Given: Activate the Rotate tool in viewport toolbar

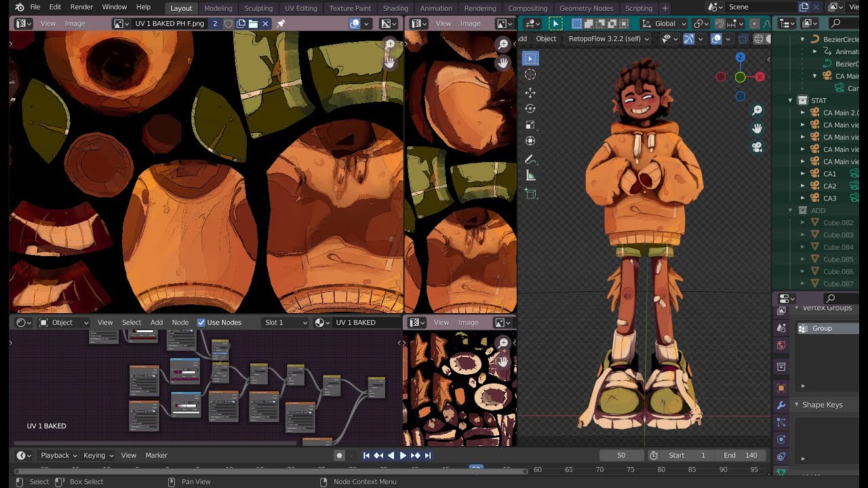Looking at the screenshot, I should [530, 108].
